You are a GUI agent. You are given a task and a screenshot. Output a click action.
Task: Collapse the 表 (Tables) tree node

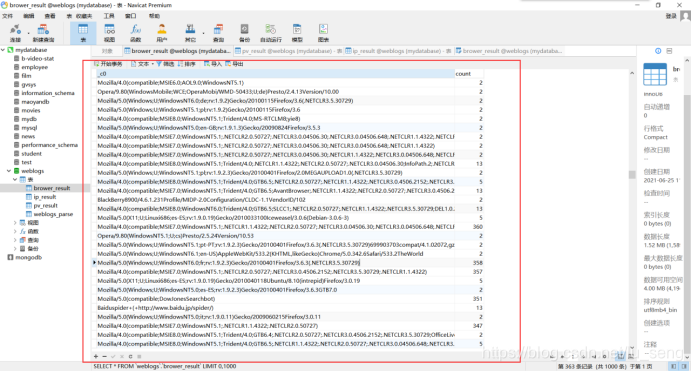[15, 180]
